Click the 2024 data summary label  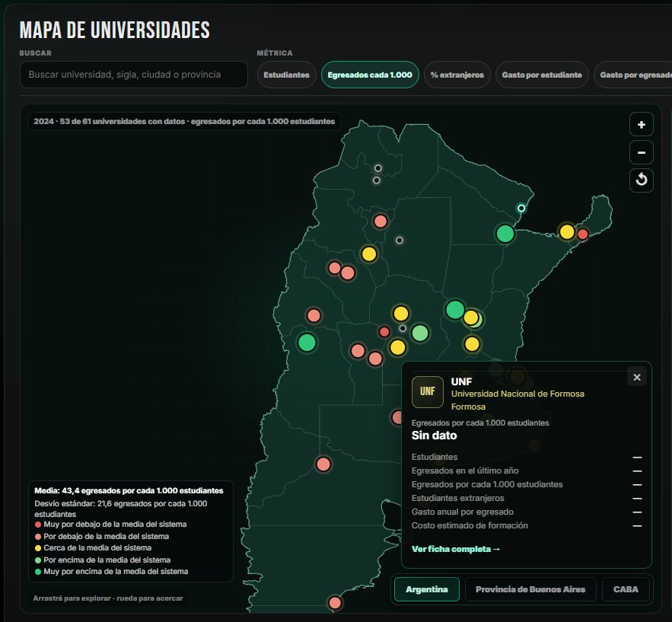tap(184, 121)
